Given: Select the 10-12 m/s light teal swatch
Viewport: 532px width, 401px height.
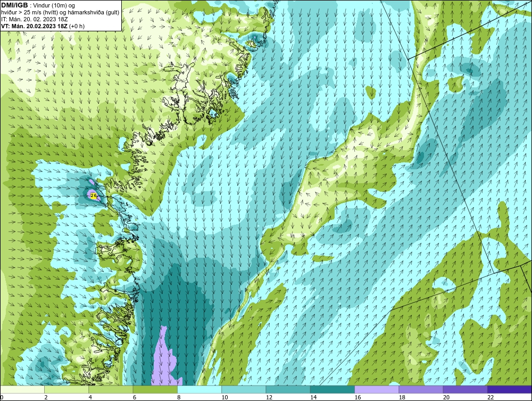Looking at the screenshot, I should click(244, 389).
